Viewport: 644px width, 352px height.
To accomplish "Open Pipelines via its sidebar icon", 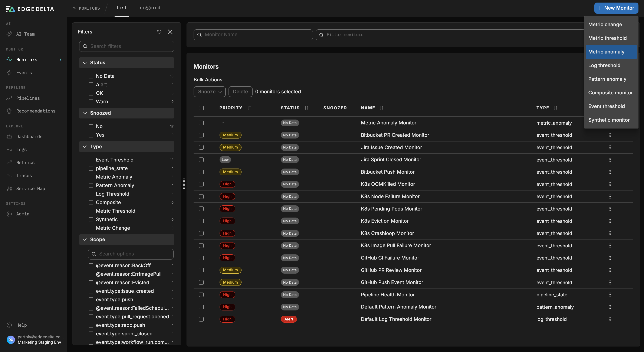I will [x=9, y=98].
